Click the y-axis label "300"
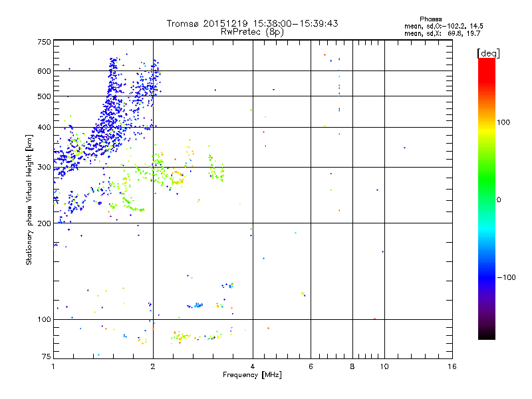The width and height of the screenshot is (532, 399). pos(44,168)
